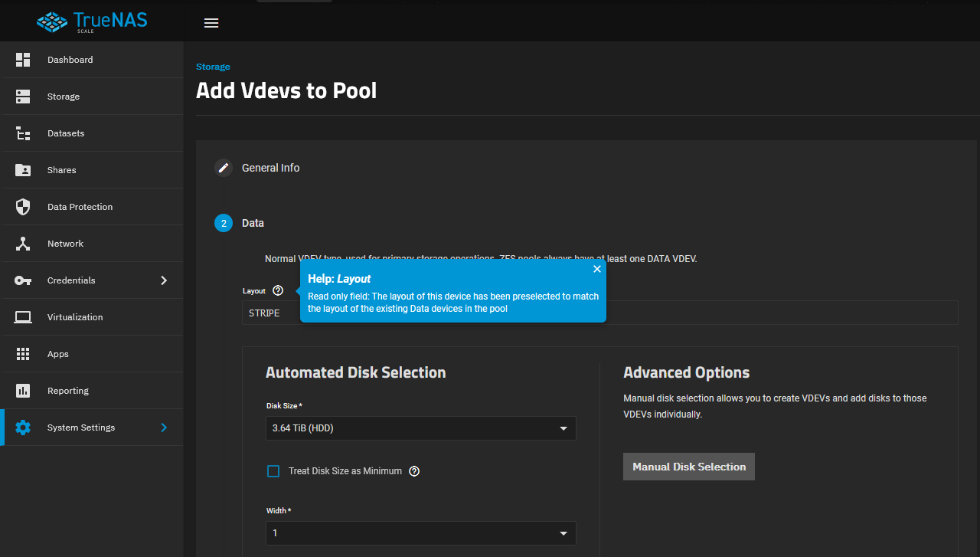Click the Width field label
The image size is (980, 557).
point(279,510)
